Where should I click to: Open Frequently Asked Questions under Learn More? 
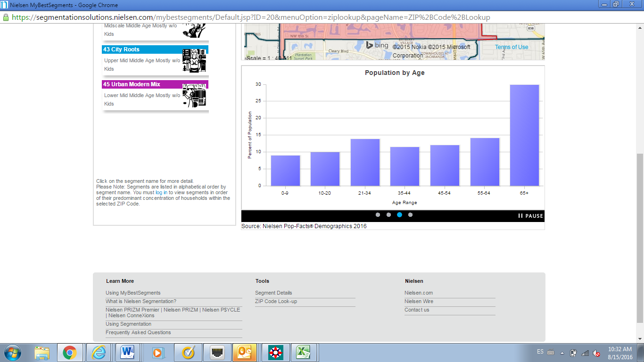(x=138, y=332)
